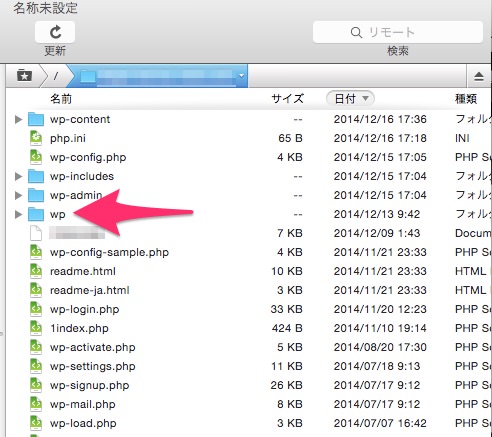Image resolution: width=492 pixels, height=437 pixels.
Task: Click the 26 KB size value
Action: click(x=287, y=385)
